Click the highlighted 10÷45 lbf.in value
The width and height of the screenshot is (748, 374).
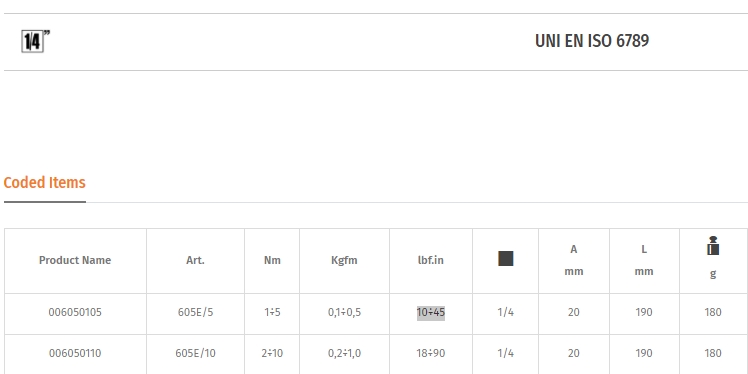tap(431, 312)
